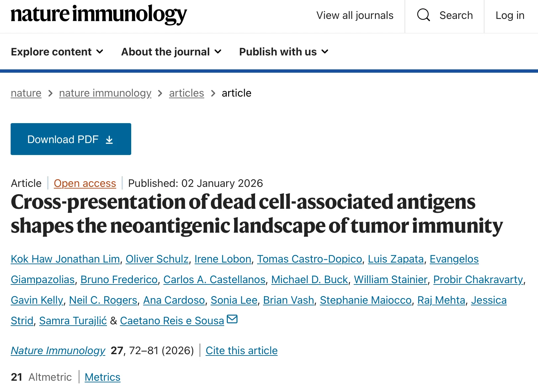Open View all journals
Screen dimensions: 538x392
pyautogui.click(x=355, y=15)
